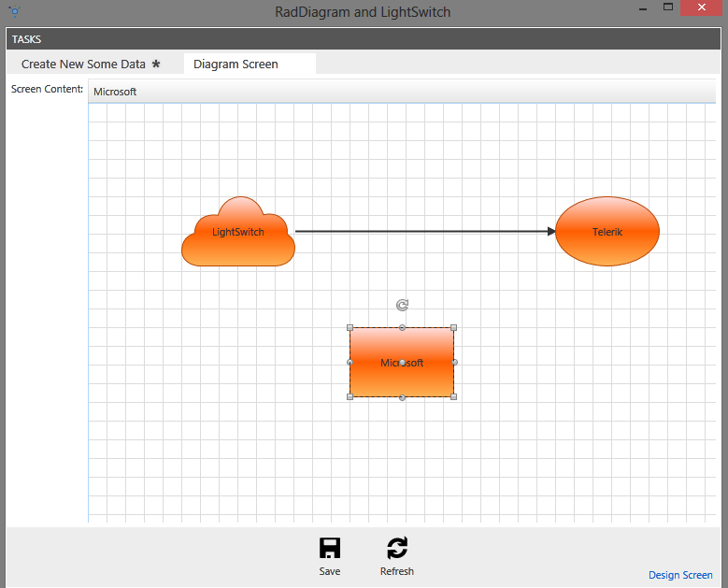Viewport: 728px width, 588px height.
Task: Select the arrow connector between LightSwitch and Telerik
Action: (425, 231)
